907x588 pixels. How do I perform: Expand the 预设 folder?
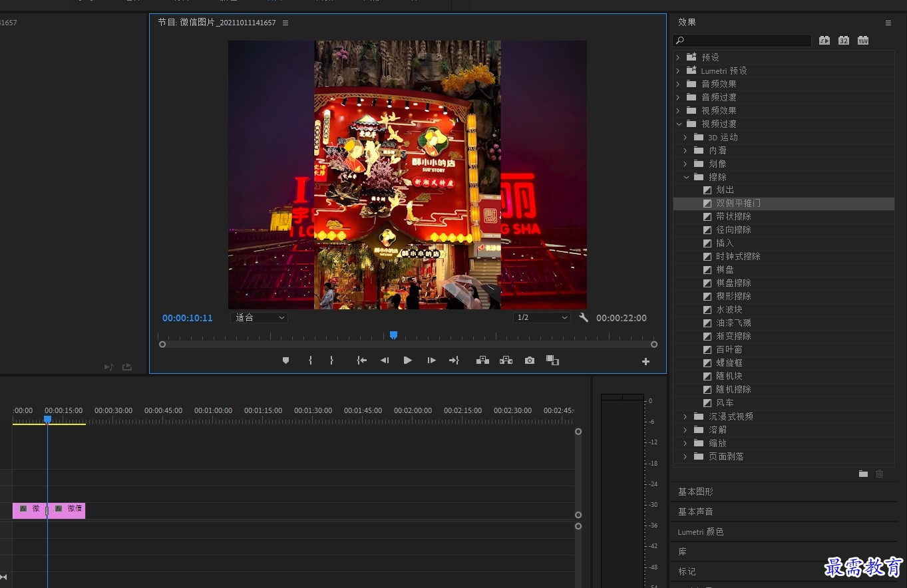(x=678, y=57)
